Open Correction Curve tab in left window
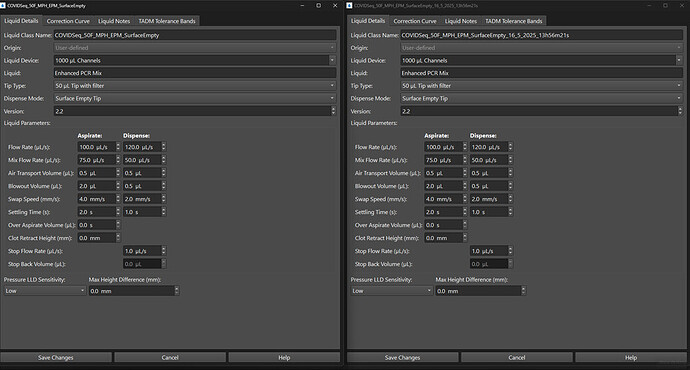Screen dimensions: 690x370 pyautogui.click(x=68, y=21)
